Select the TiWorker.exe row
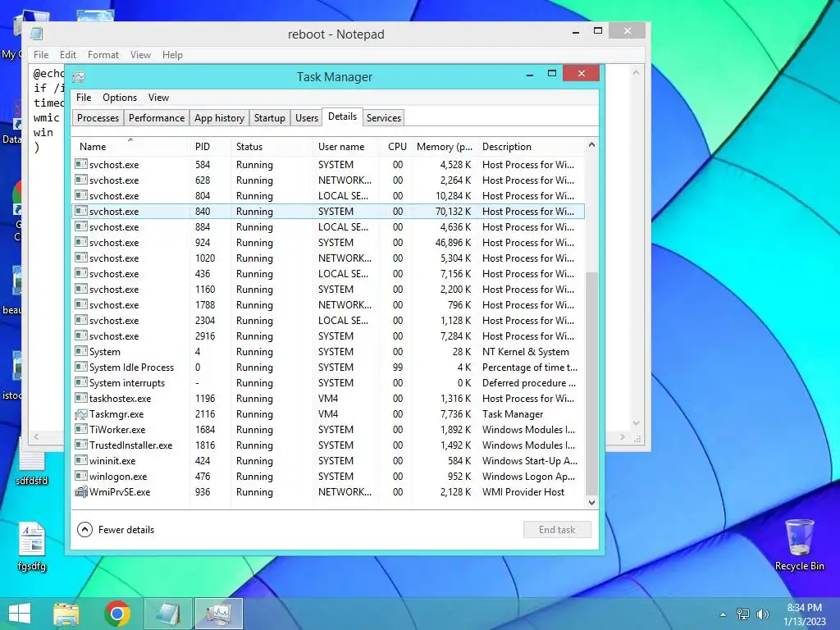The width and height of the screenshot is (840, 630). click(x=328, y=430)
